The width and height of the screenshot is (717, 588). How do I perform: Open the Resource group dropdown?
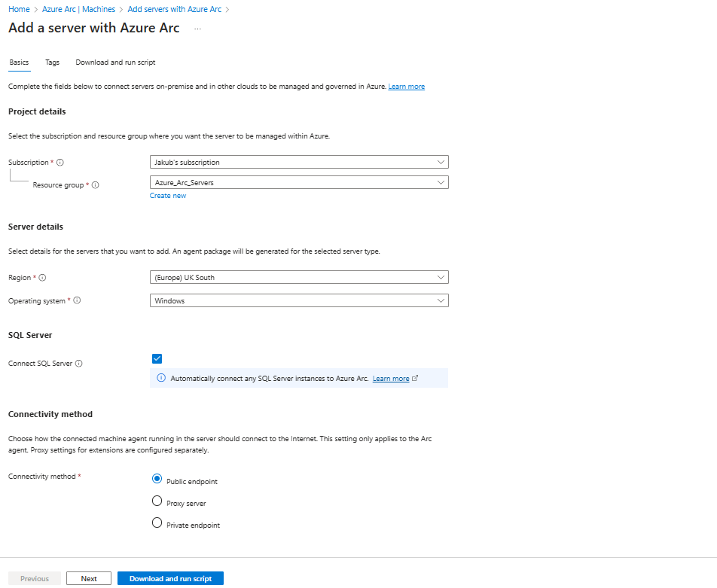[299, 182]
